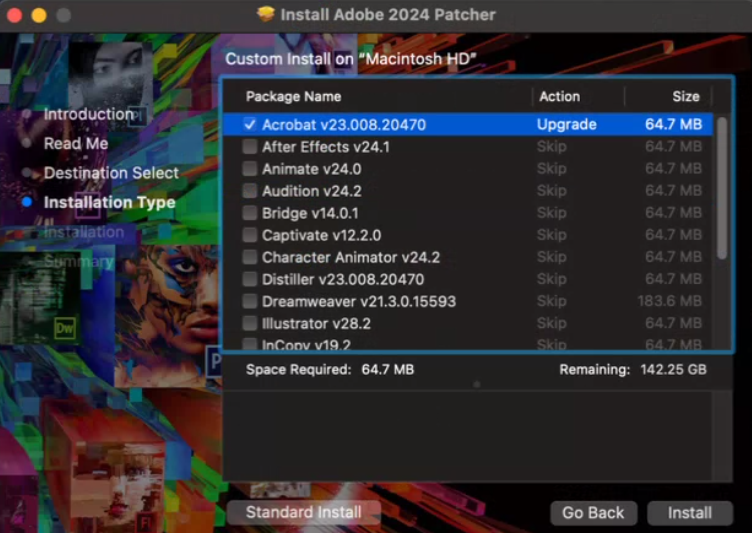
Task: Click the package list vertical scrollbar
Action: (x=722, y=190)
